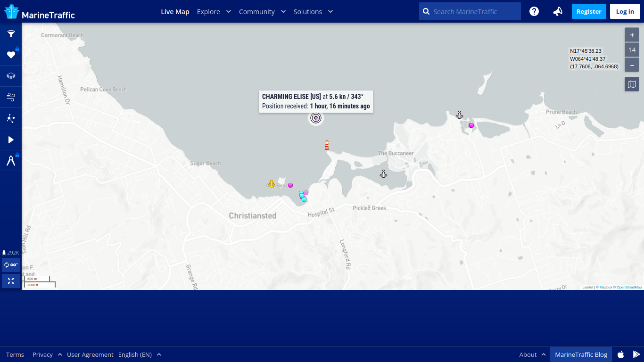The width and height of the screenshot is (644, 362).
Task: Open the MarineTraffic Blog link
Action: [x=581, y=354]
